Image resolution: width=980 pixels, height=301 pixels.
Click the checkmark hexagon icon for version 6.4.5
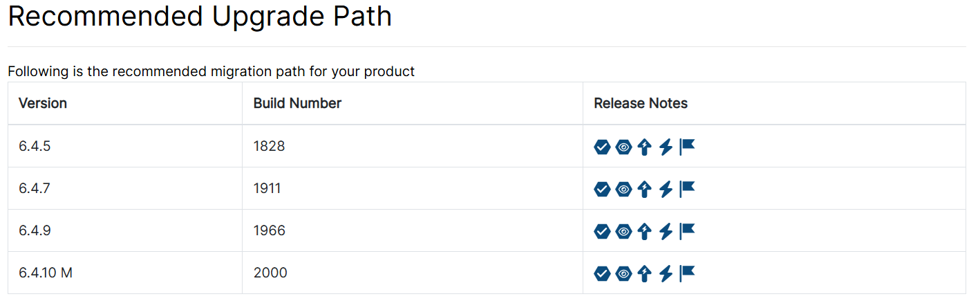coord(602,147)
